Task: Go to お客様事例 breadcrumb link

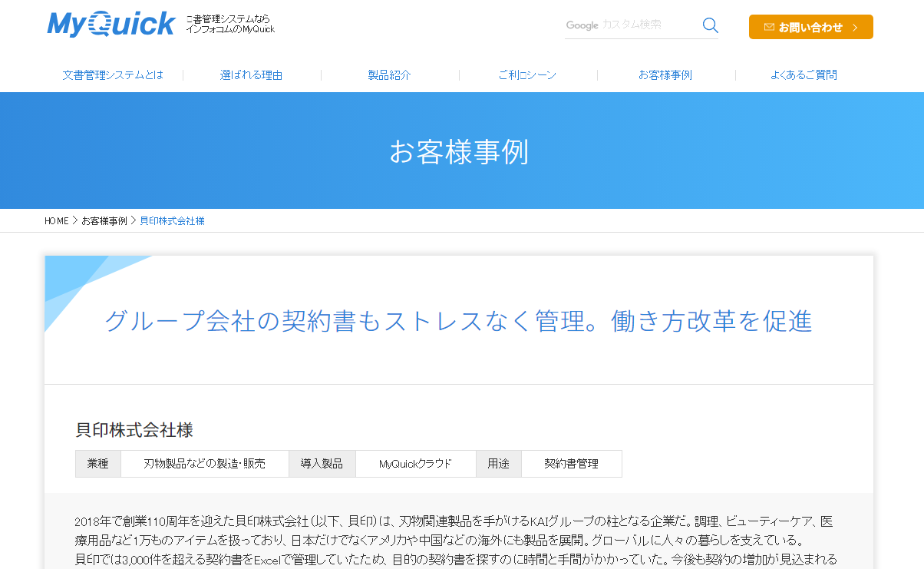Action: click(x=104, y=221)
